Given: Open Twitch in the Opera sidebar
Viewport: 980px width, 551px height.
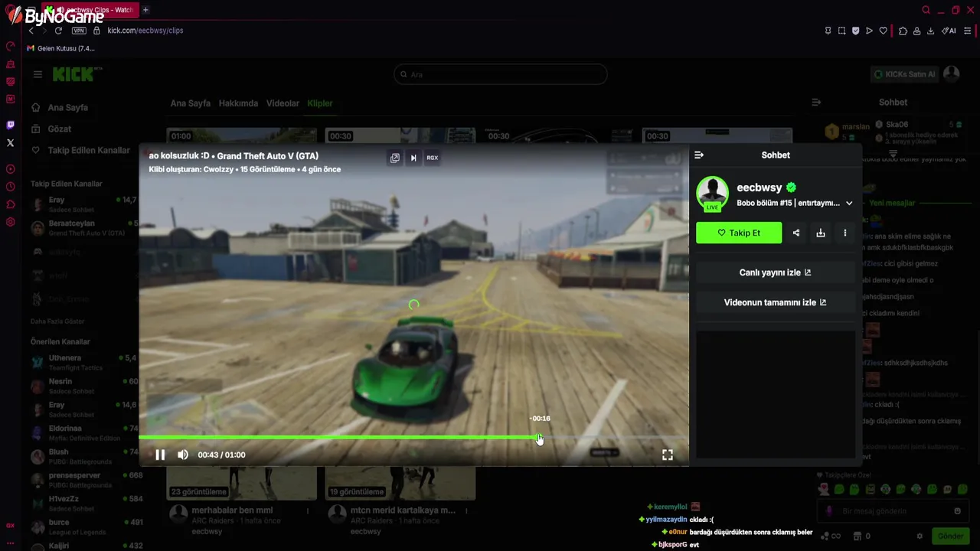Looking at the screenshot, I should tap(10, 125).
